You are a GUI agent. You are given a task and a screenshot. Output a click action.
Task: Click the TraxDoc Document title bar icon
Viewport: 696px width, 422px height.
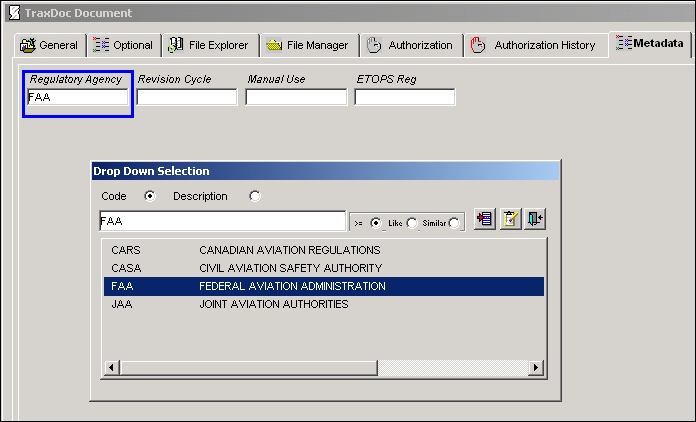14,12
